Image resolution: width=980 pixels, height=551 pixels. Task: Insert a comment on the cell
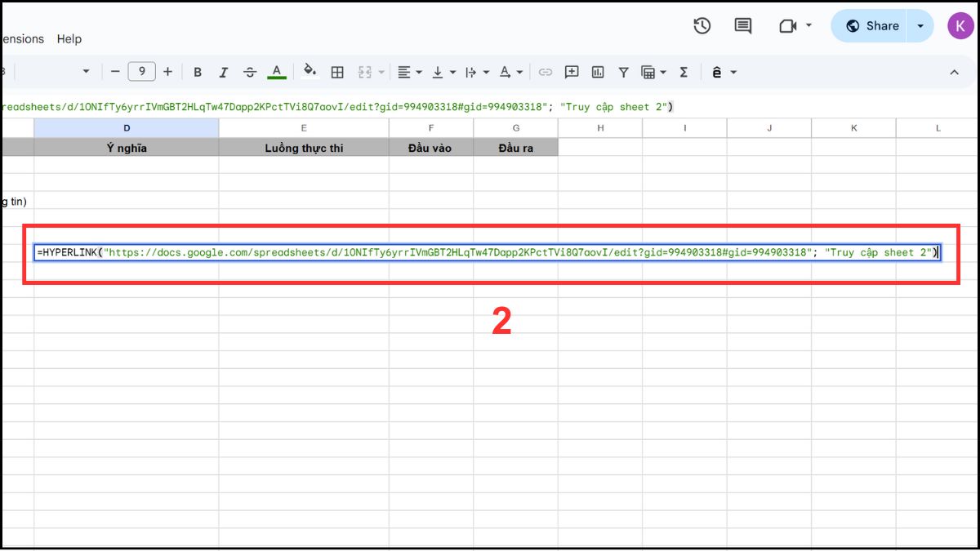572,72
